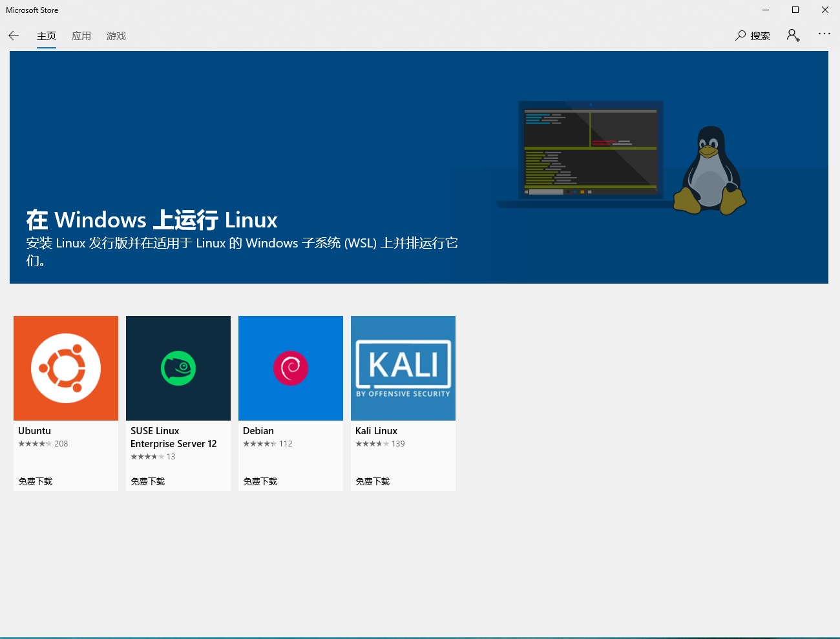Open the more options ellipsis menu
Image resolution: width=840 pixels, height=639 pixels.
(824, 34)
